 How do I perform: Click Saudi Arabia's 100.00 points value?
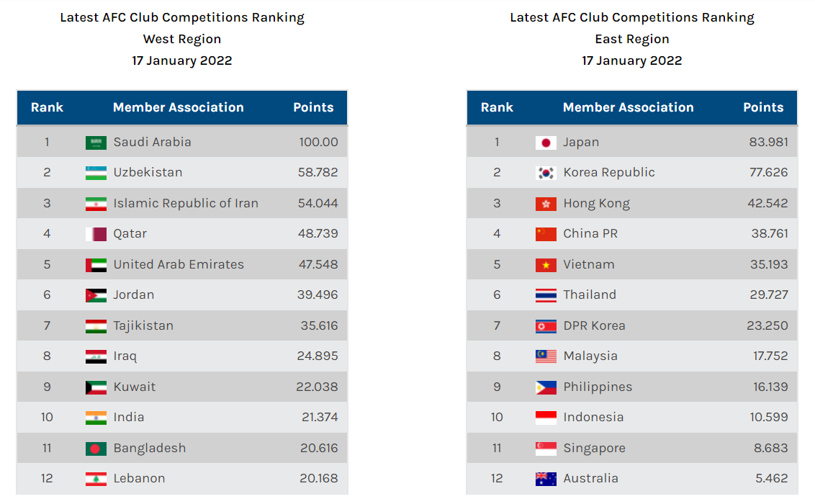[x=318, y=142]
